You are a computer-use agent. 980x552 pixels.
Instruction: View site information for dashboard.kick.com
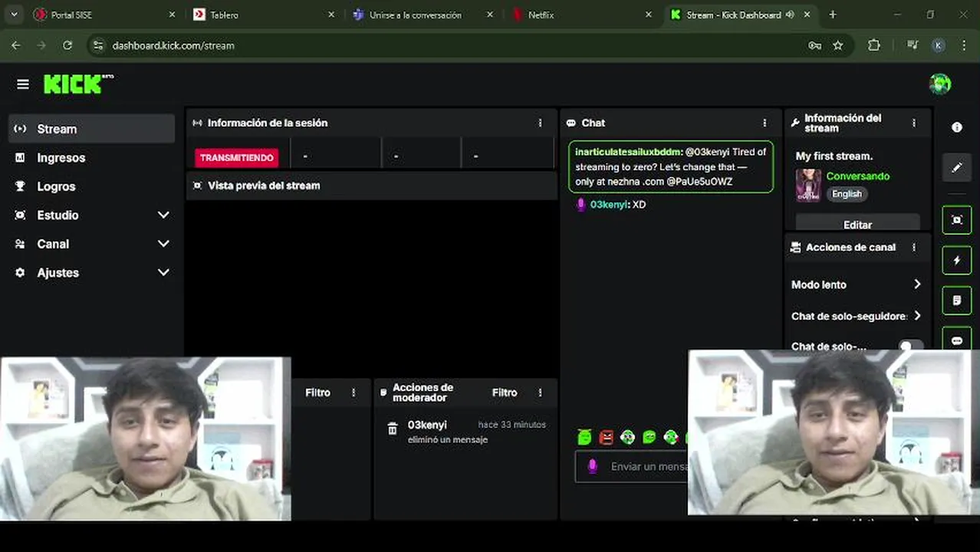coord(97,45)
